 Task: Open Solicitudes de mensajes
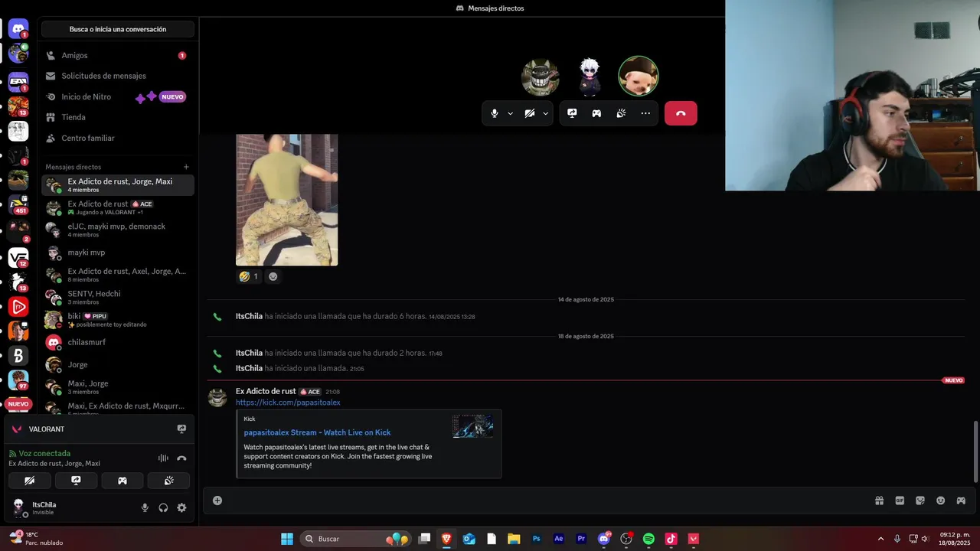point(118,76)
